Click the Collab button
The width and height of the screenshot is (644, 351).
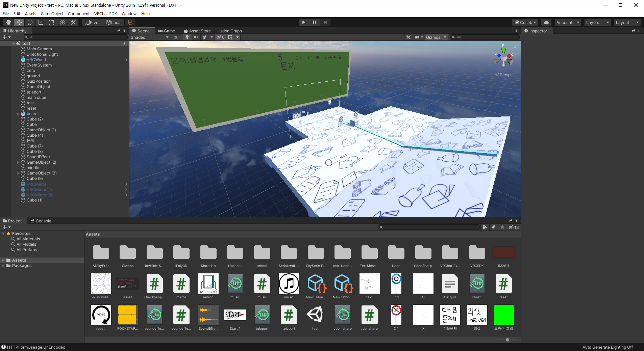(525, 22)
